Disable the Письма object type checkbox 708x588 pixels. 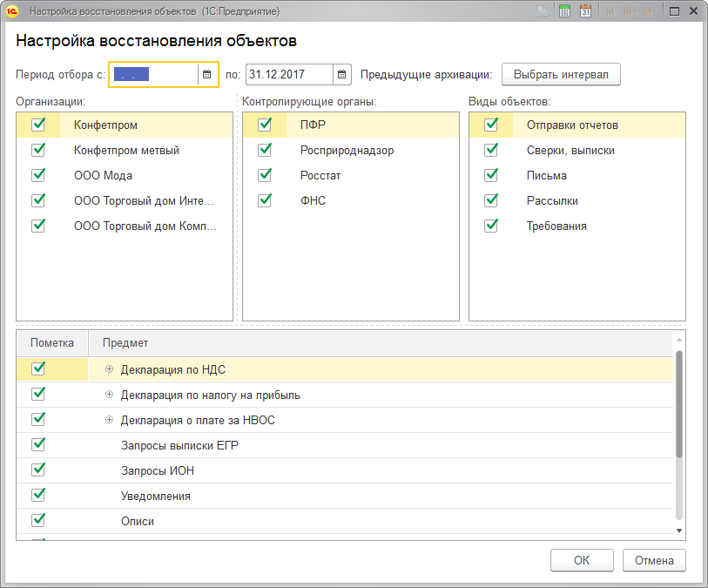tap(491, 176)
